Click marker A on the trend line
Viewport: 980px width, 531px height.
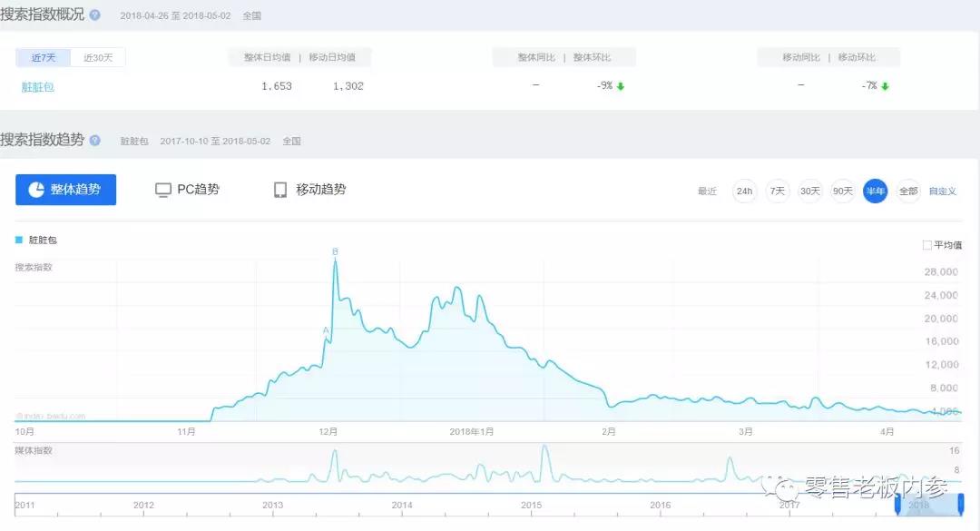coord(325,331)
